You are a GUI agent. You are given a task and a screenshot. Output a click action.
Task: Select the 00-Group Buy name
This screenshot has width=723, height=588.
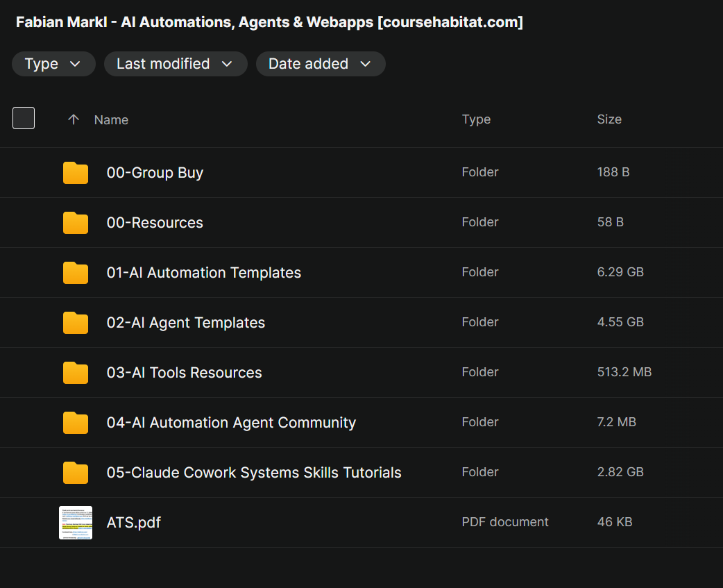155,172
